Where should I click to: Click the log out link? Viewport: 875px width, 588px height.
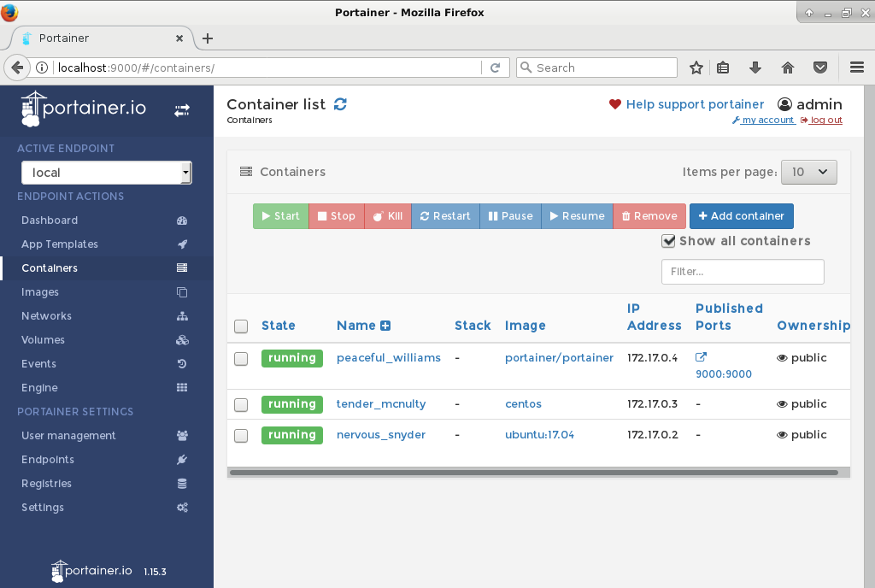point(821,120)
